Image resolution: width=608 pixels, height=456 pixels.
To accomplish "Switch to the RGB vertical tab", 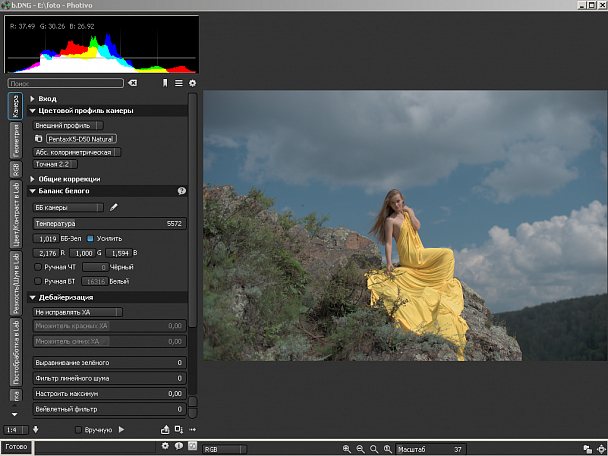I will [x=16, y=169].
